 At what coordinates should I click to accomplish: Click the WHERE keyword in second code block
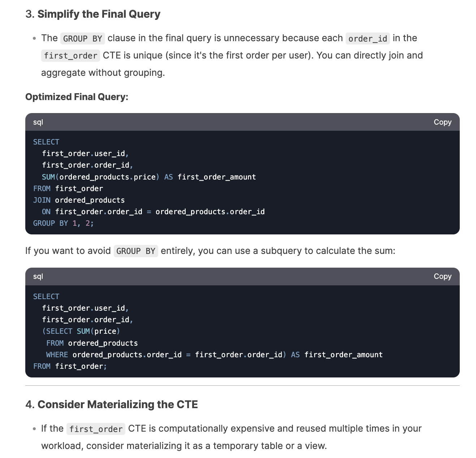tap(57, 355)
